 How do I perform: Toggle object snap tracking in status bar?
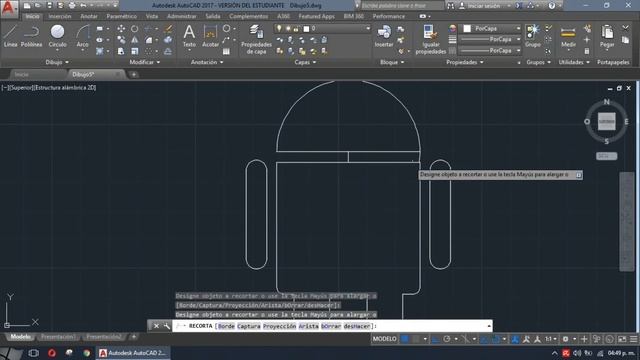(x=483, y=339)
